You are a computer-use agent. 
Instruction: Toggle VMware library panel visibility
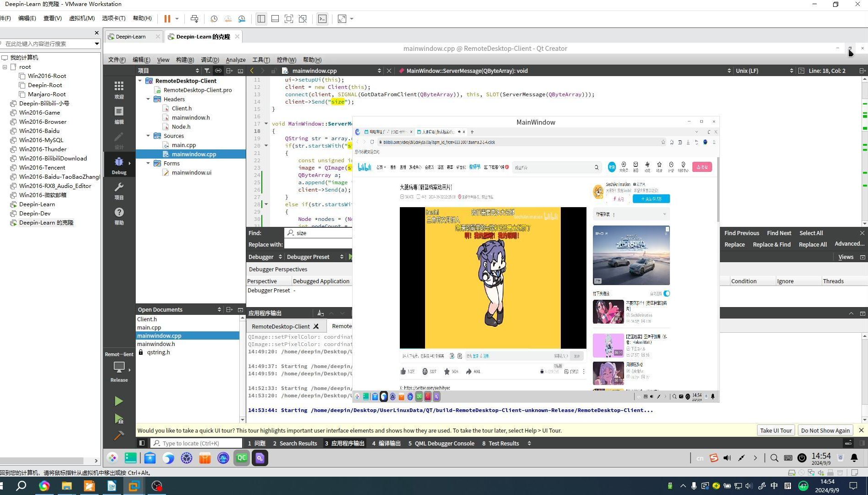point(261,19)
